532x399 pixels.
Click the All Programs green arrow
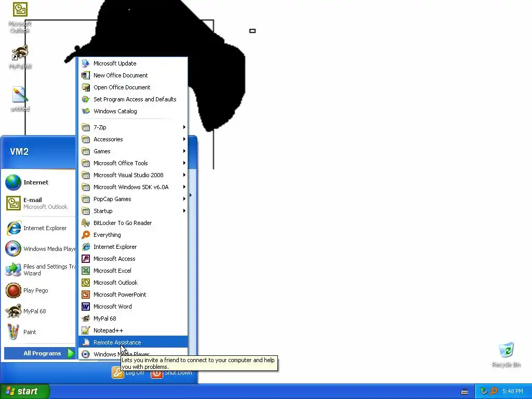tap(71, 353)
